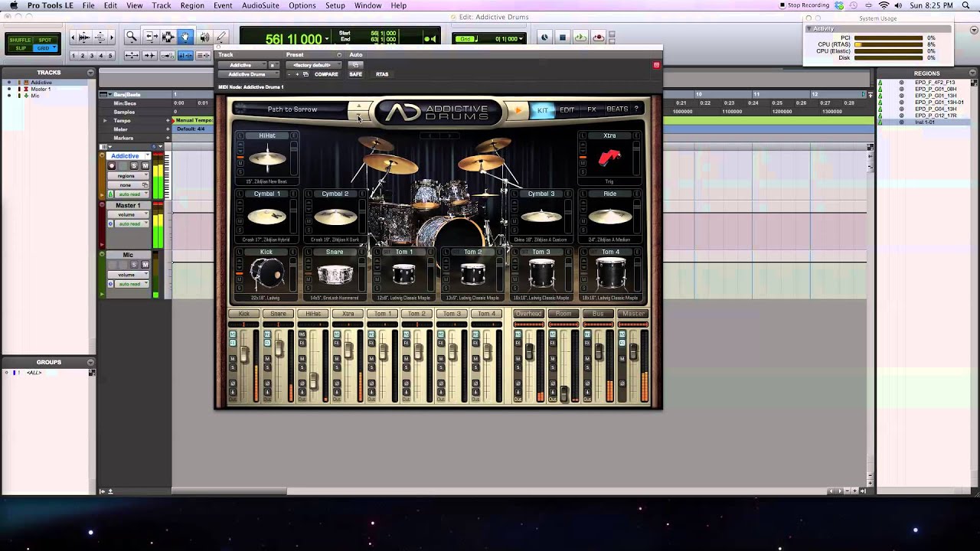
Task: Open the AudioSuite menu
Action: tap(260, 5)
